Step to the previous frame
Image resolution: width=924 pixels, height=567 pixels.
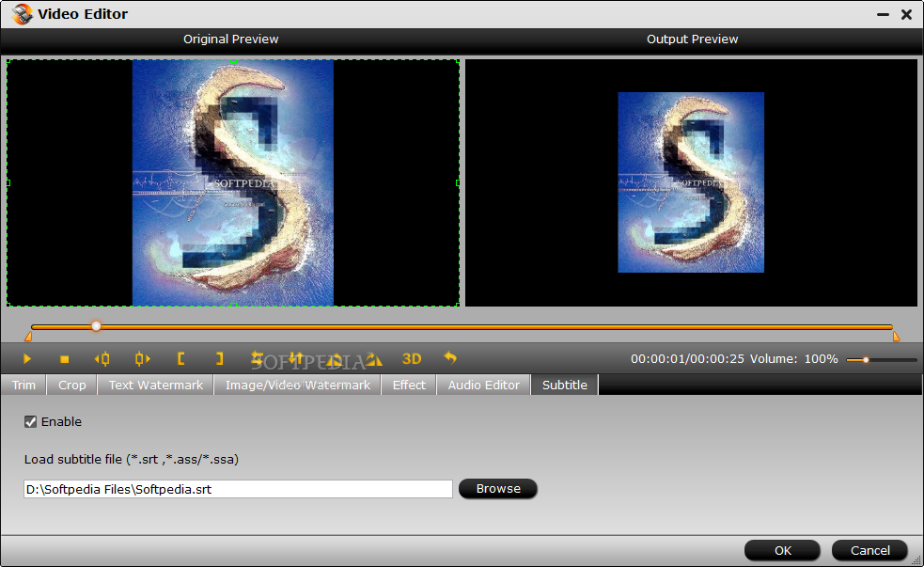(x=102, y=358)
